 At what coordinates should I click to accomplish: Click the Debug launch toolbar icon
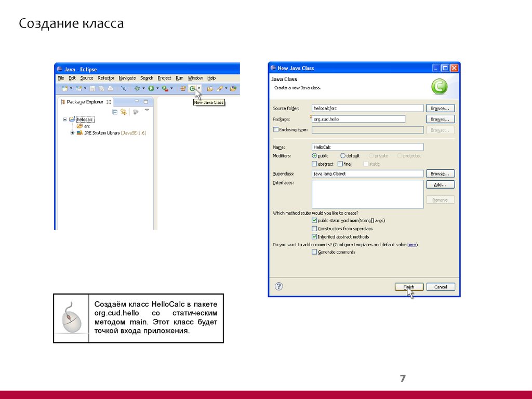click(137, 88)
